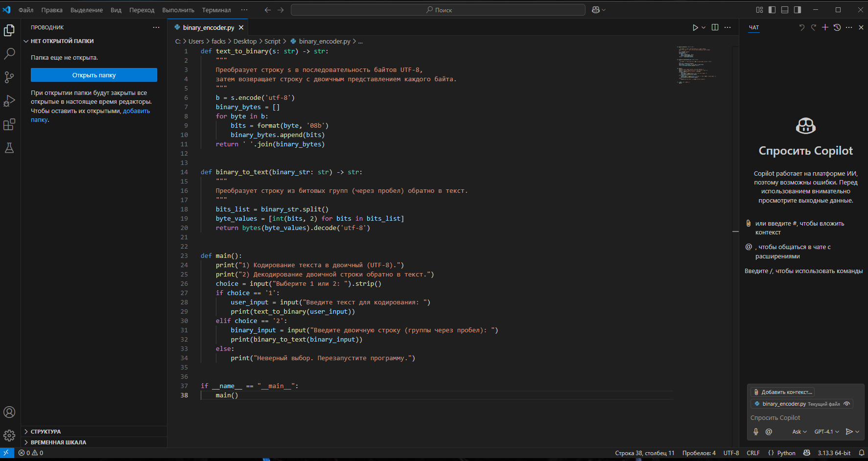Toggle current file context eye icon
This screenshot has width=868, height=461.
[847, 404]
